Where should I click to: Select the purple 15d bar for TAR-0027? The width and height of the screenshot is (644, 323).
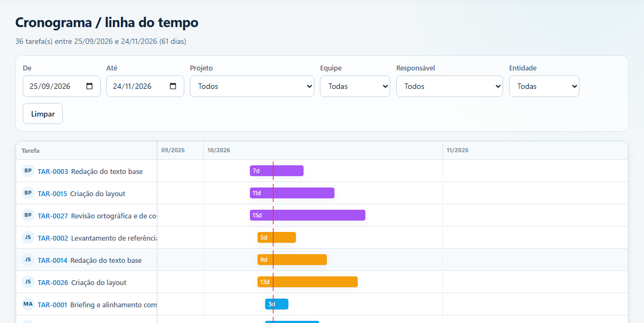pos(307,215)
